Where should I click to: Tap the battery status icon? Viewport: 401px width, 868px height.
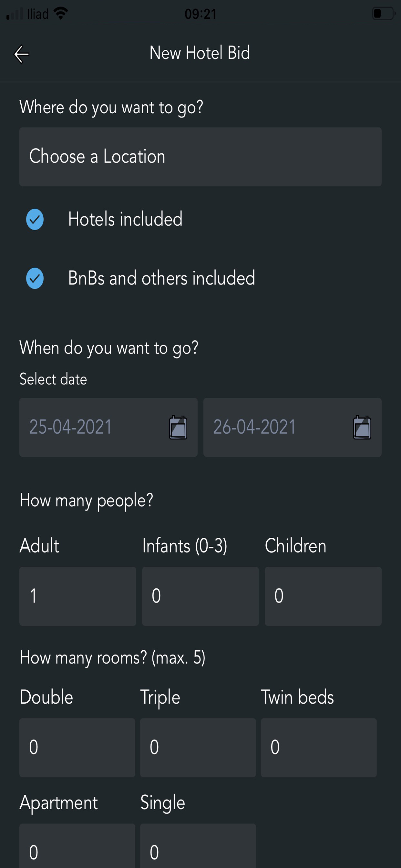[384, 14]
